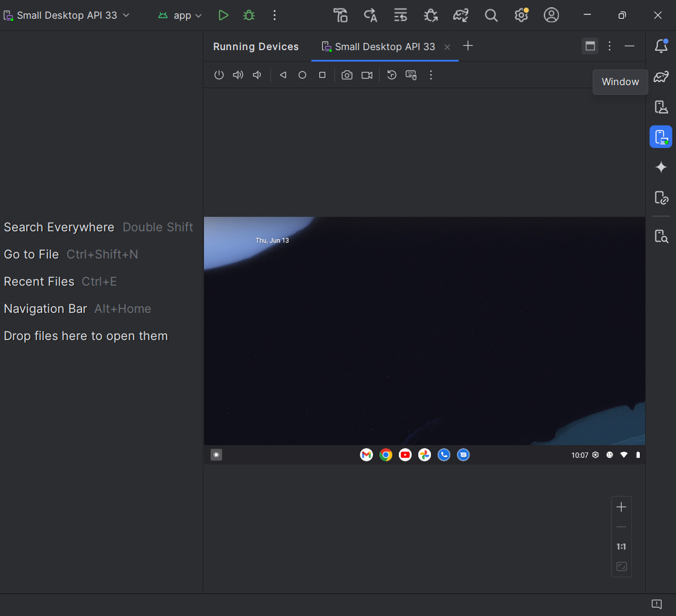The height and width of the screenshot is (616, 676).
Task: Open Notifications bell in sidebar
Action: 661,46
